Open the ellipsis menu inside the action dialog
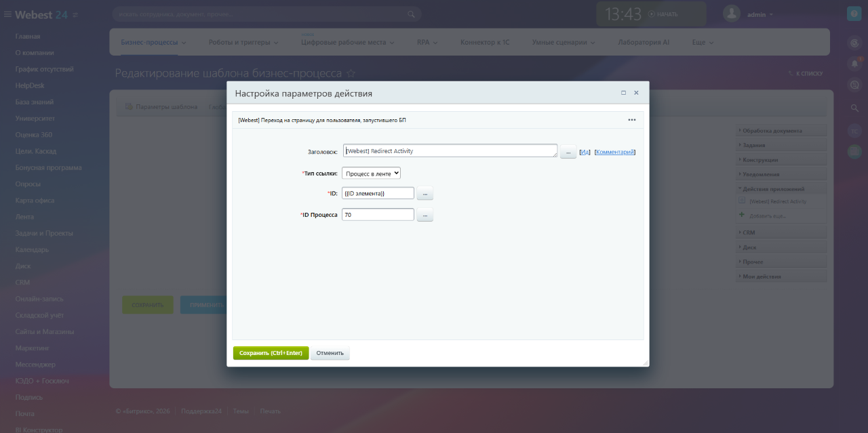This screenshot has width=868, height=433. (x=632, y=119)
